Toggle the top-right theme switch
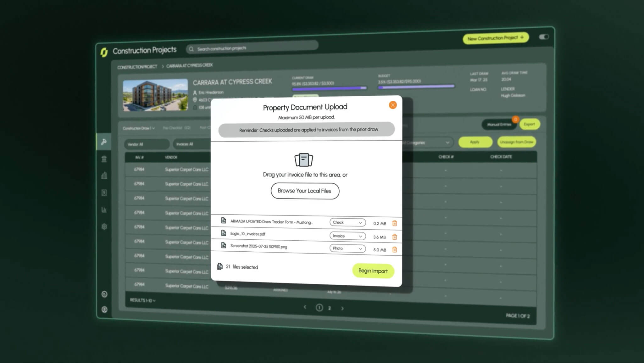644x363 pixels. (x=544, y=37)
